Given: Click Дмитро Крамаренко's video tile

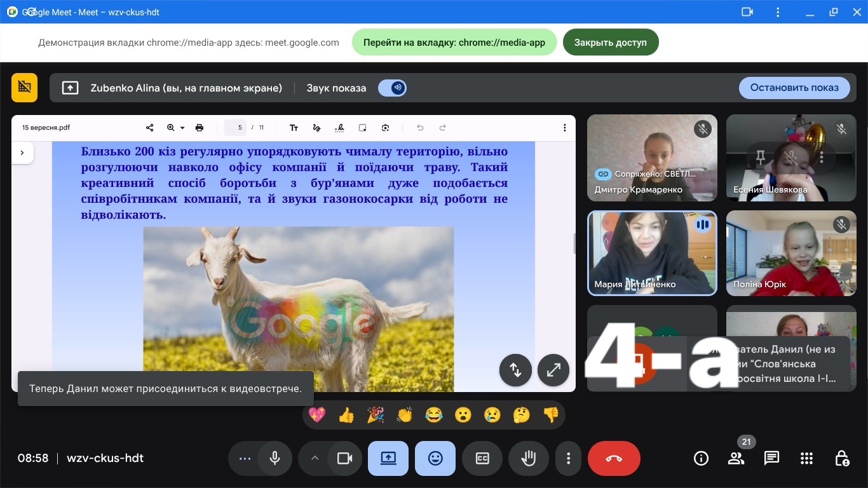Looking at the screenshot, I should (x=652, y=158).
